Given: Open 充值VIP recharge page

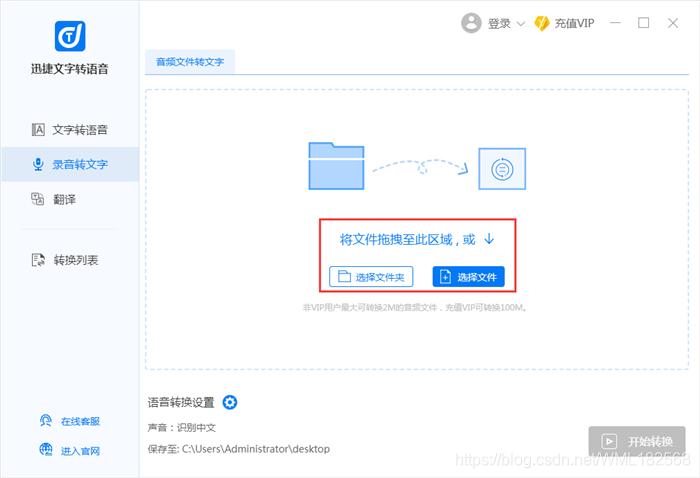Looking at the screenshot, I should 574,23.
